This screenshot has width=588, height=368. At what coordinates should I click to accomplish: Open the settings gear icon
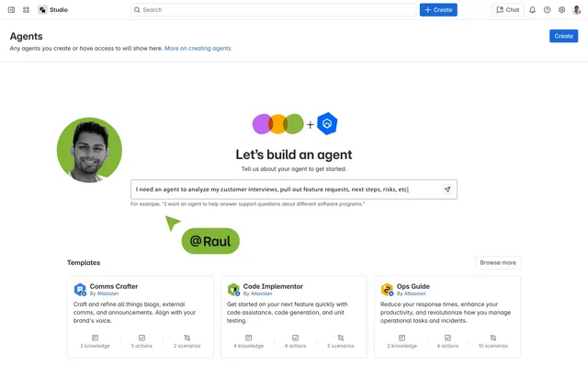[x=561, y=10]
